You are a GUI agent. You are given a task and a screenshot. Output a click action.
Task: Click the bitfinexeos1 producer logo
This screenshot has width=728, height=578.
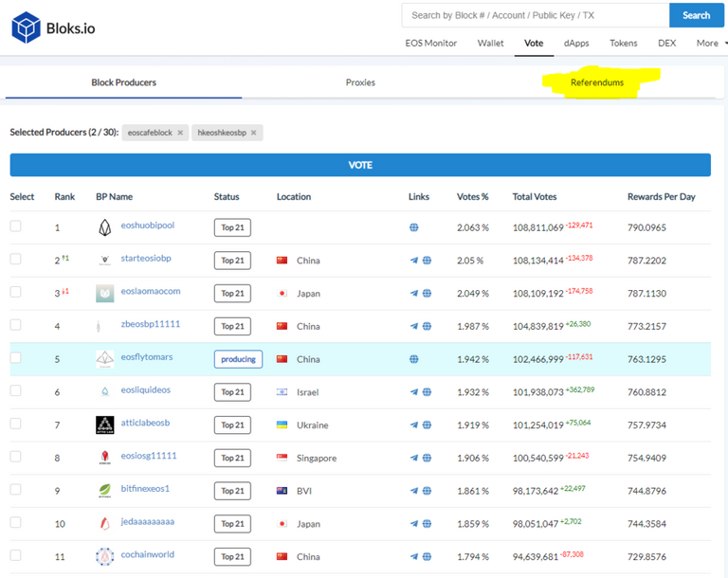tap(105, 491)
